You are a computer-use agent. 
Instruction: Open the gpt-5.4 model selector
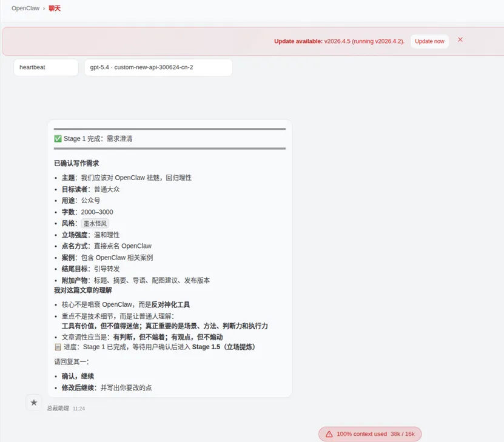[158, 67]
